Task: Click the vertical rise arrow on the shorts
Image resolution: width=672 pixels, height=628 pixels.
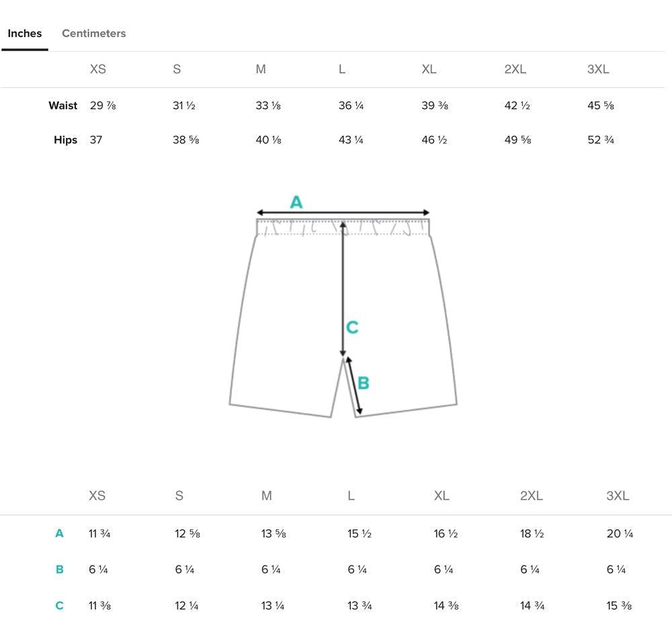Action: (343, 289)
